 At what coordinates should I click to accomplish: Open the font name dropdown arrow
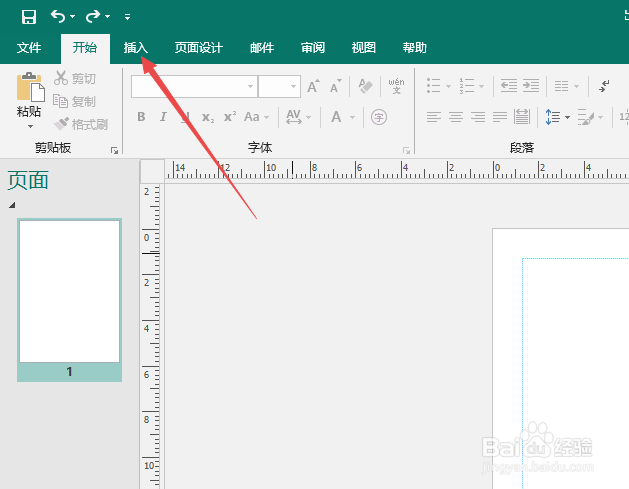point(250,86)
